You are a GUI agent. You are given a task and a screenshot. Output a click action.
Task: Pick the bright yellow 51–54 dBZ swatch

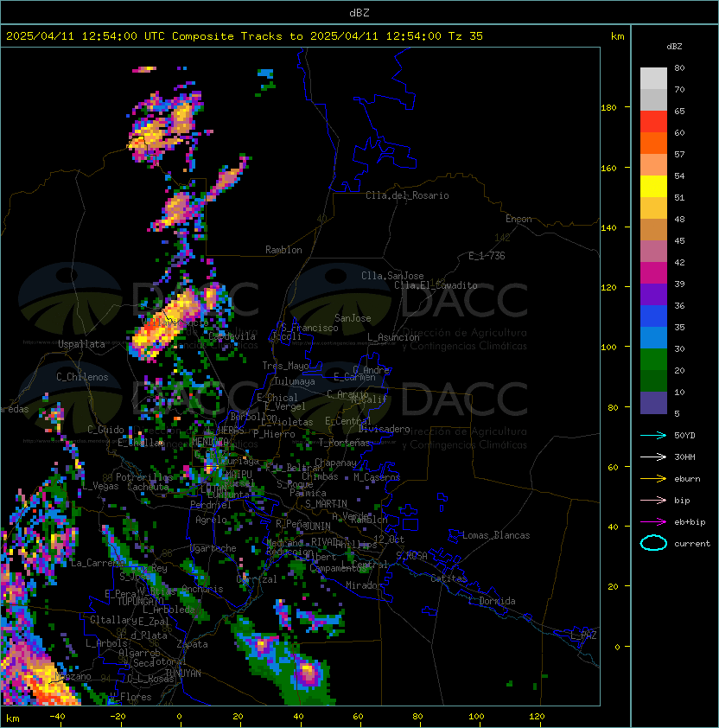click(x=653, y=186)
